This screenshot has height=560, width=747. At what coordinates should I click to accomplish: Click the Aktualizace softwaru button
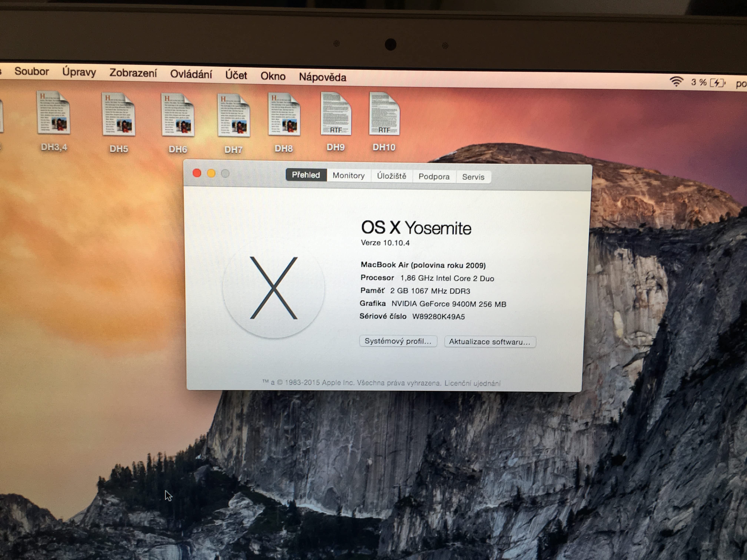[490, 342]
